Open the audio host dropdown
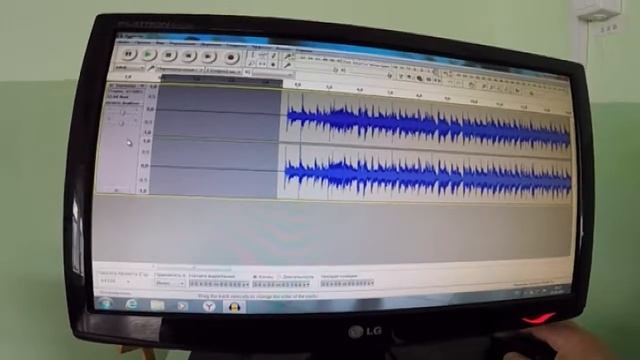Screen dimensions: 640x360 point(130,67)
